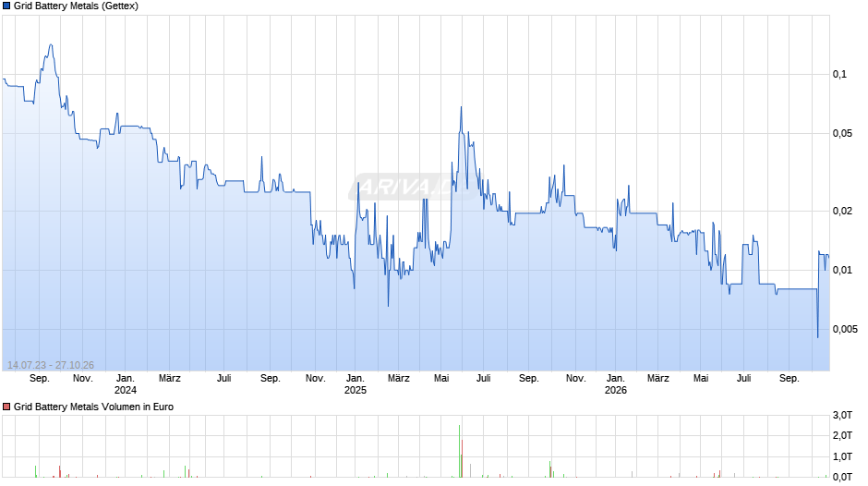Click the 0,05 price axis label
The height and width of the screenshot is (486, 868).
click(x=841, y=133)
